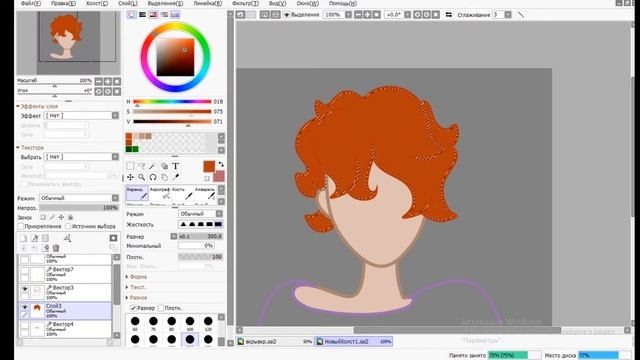640x360 pixels.
Task: Select the Источник выбора option
Action: pyautogui.click(x=68, y=226)
